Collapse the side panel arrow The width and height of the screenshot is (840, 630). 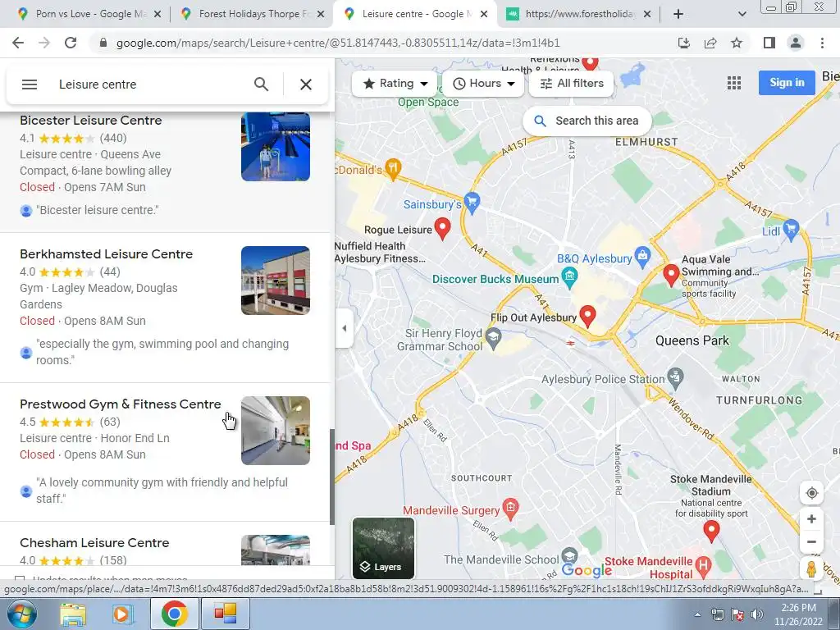[x=344, y=328]
